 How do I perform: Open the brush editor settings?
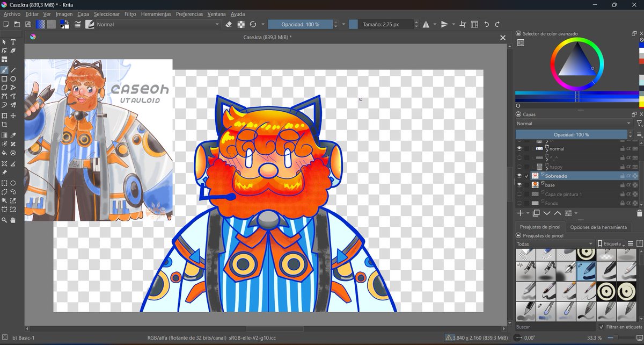pyautogui.click(x=78, y=24)
